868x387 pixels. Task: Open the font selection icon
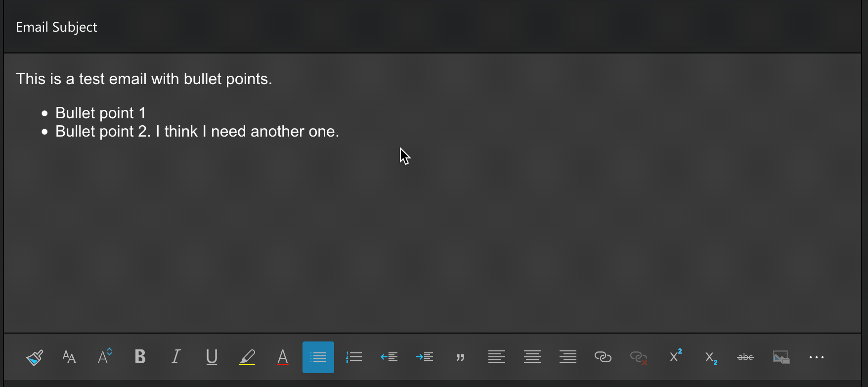point(70,357)
